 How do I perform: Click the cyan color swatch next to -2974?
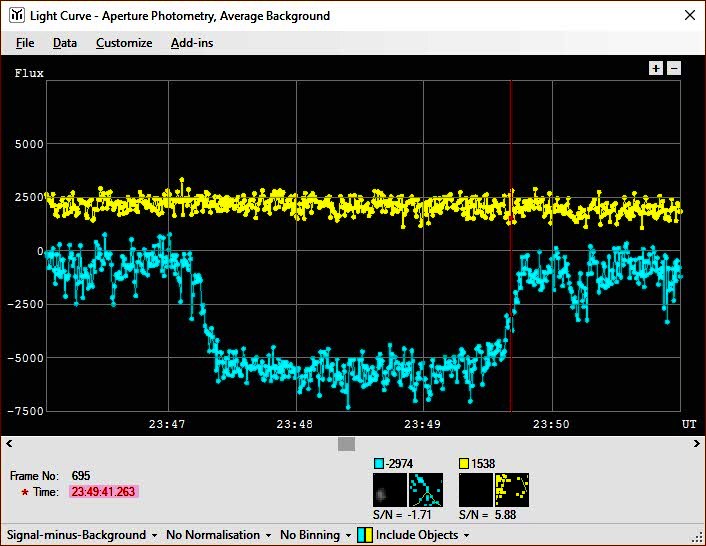point(378,464)
